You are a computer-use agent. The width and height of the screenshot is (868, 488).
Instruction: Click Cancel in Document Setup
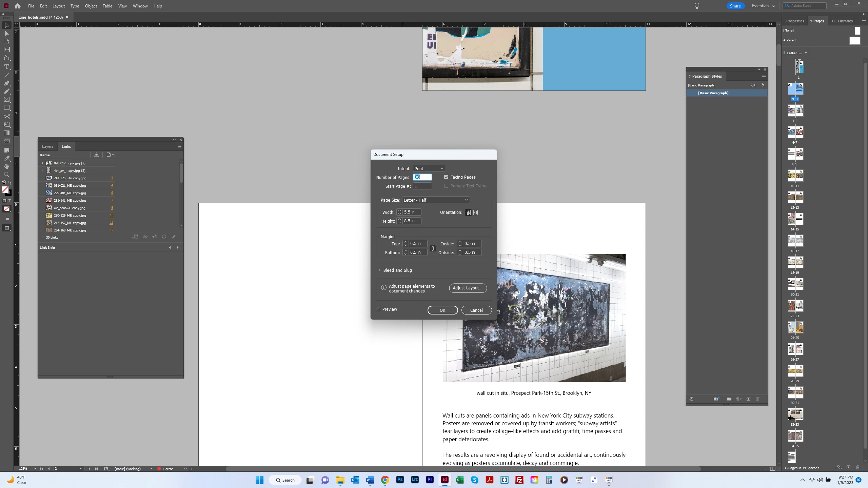pyautogui.click(x=476, y=310)
